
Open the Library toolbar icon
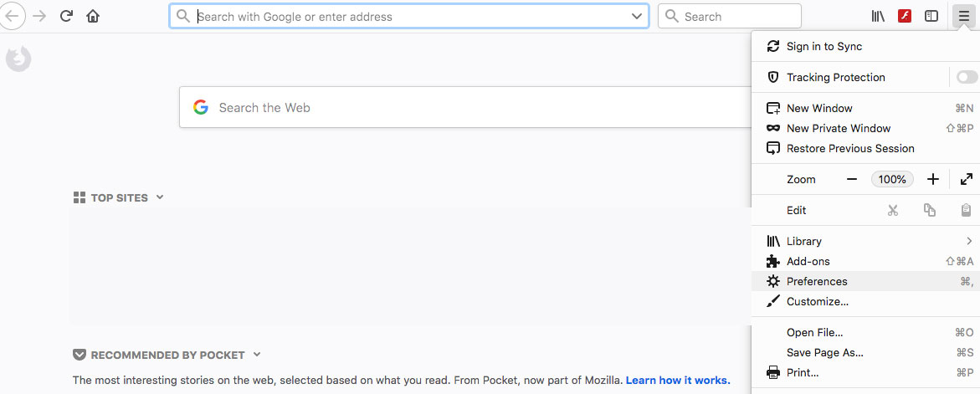click(x=878, y=16)
